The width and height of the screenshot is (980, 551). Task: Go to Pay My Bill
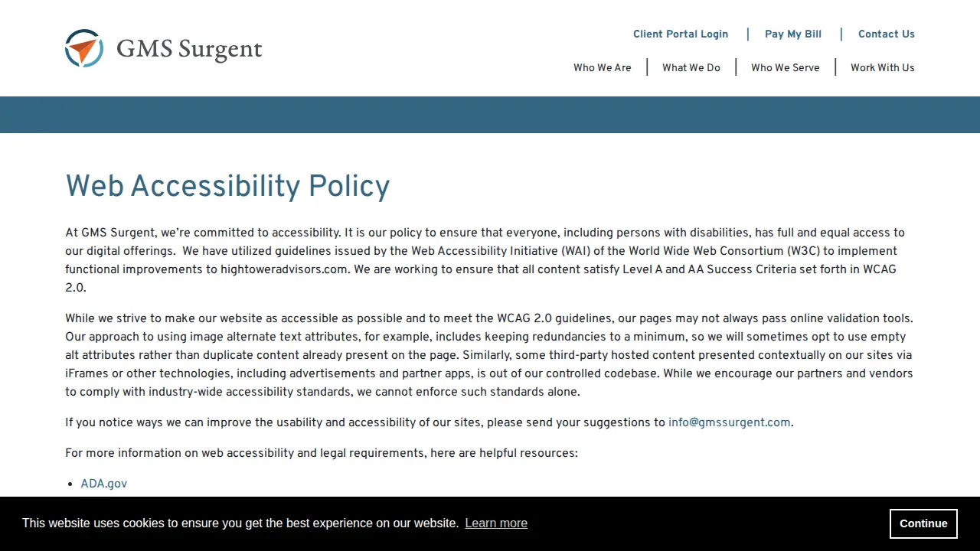click(x=793, y=34)
